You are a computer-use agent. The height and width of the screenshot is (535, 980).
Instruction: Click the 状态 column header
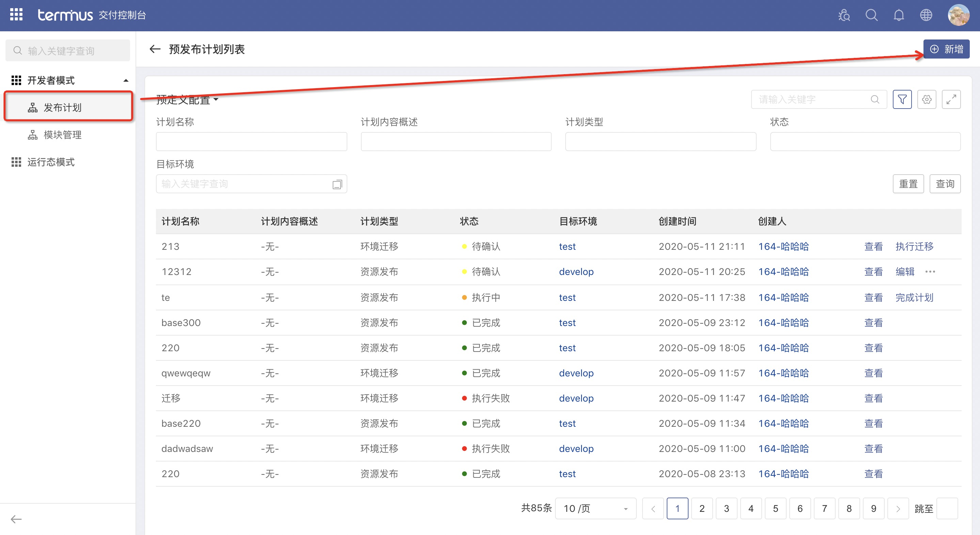pyautogui.click(x=469, y=221)
